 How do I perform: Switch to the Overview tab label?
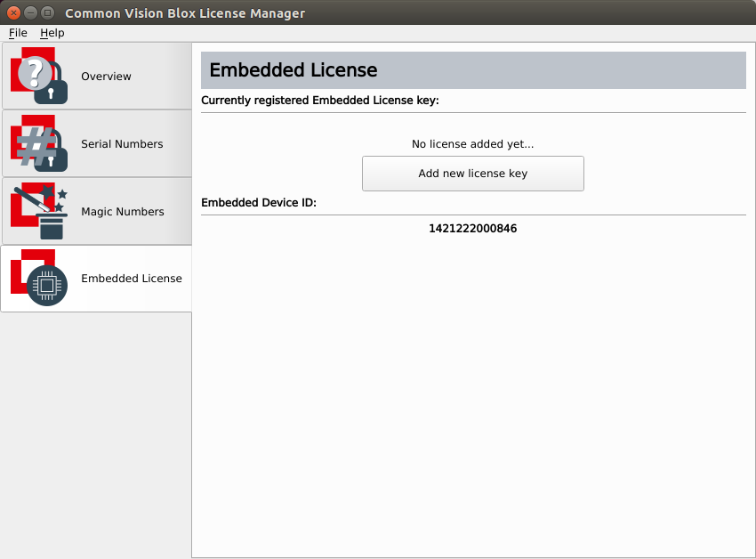(x=106, y=77)
